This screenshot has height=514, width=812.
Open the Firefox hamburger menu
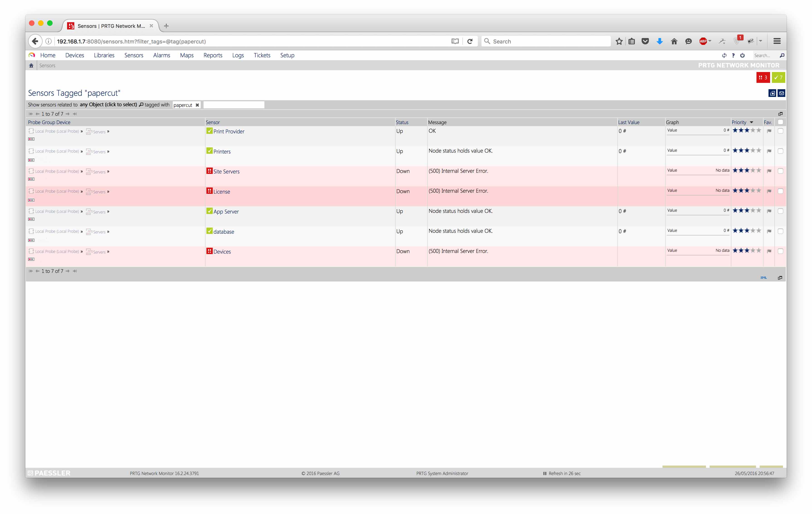click(777, 41)
